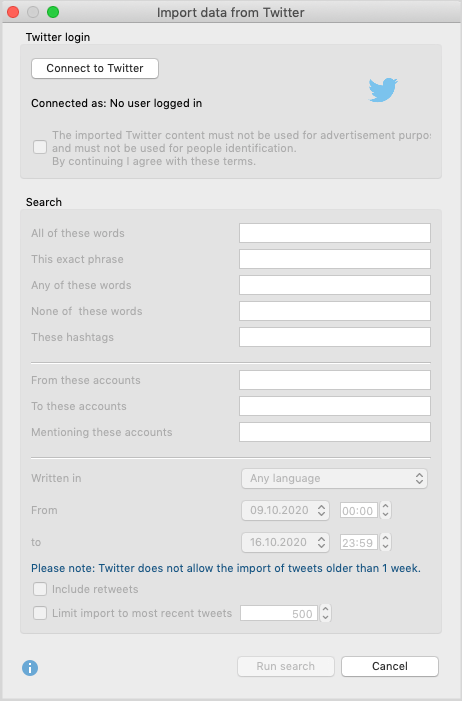Open the Any language dropdown
Screen dimensions: 462x701
point(334,478)
